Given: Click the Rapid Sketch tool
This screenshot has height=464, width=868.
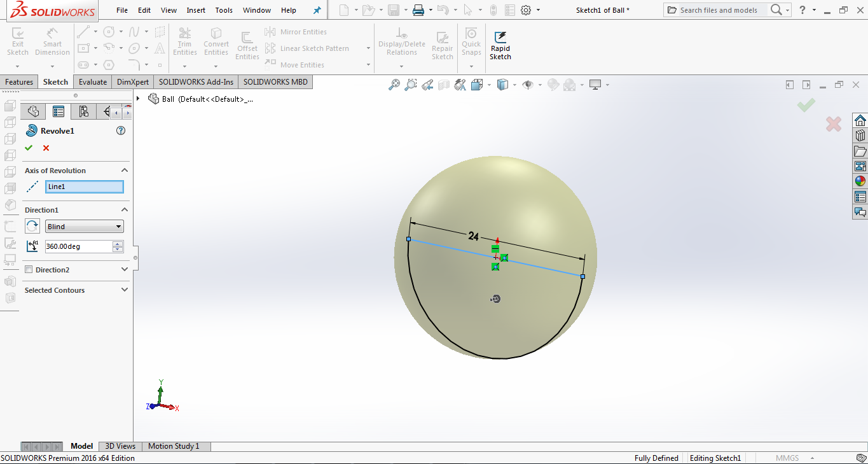Looking at the screenshot, I should [x=500, y=46].
